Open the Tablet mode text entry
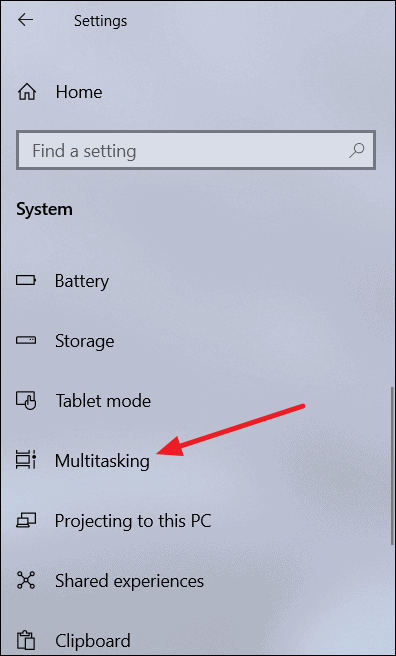 pos(103,401)
